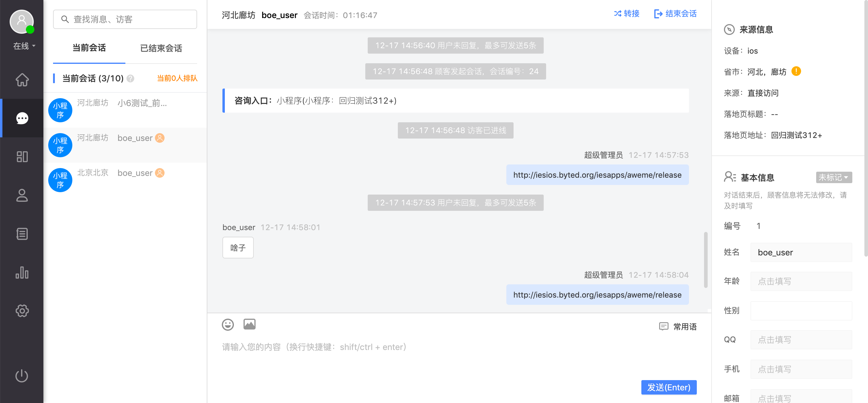Viewport: 868px width, 403px height.
Task: Click the orange user badge on 河北廊坊 boe_user
Action: pyautogui.click(x=160, y=138)
